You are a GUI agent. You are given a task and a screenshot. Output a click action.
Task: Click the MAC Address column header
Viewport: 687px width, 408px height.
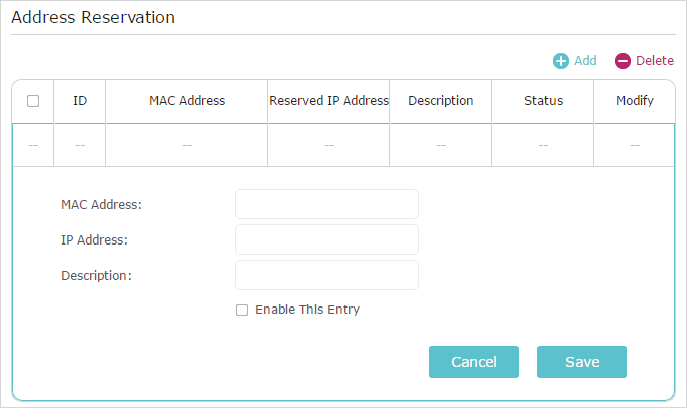187,101
